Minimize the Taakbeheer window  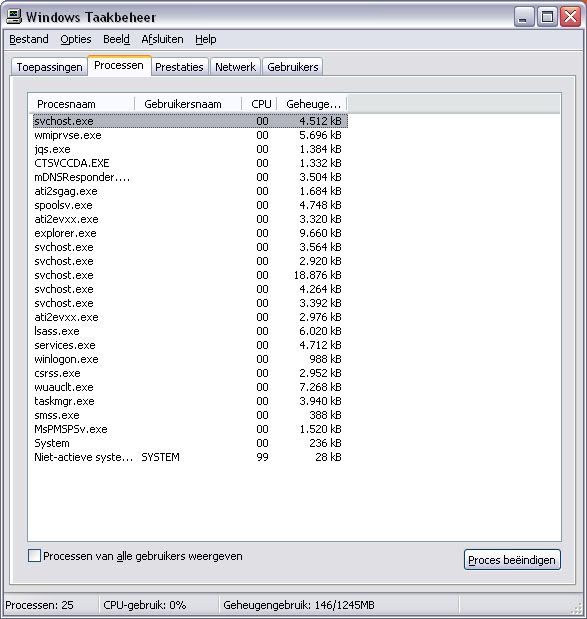tap(524, 17)
